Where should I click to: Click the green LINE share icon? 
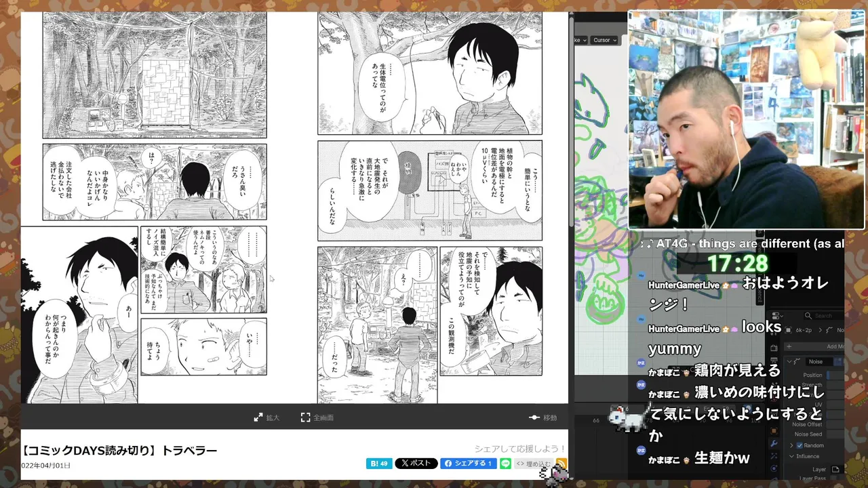click(505, 464)
